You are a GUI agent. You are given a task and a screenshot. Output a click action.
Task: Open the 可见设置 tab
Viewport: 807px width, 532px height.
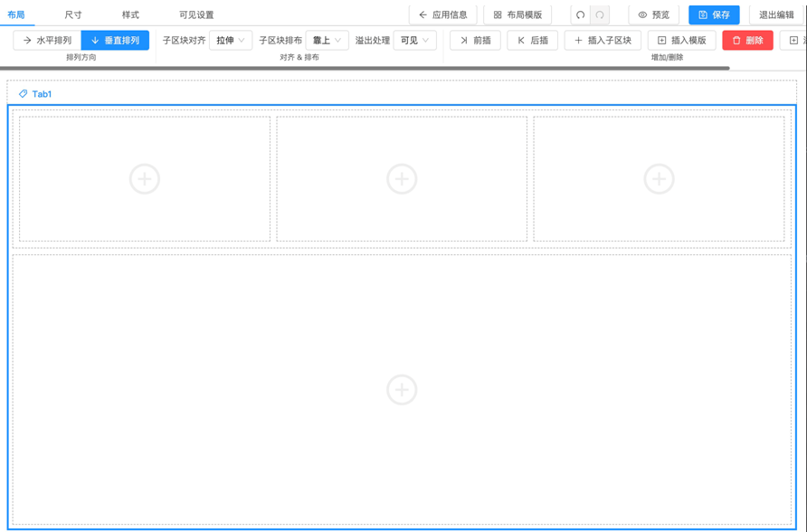[x=196, y=14]
